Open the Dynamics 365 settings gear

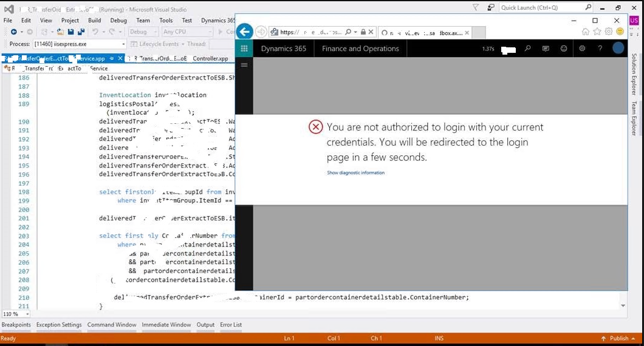click(x=582, y=49)
